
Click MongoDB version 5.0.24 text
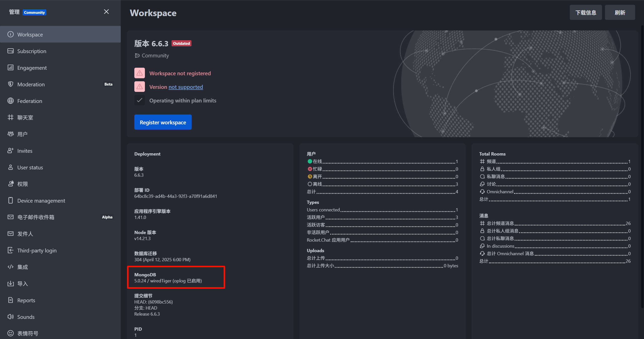(x=168, y=281)
